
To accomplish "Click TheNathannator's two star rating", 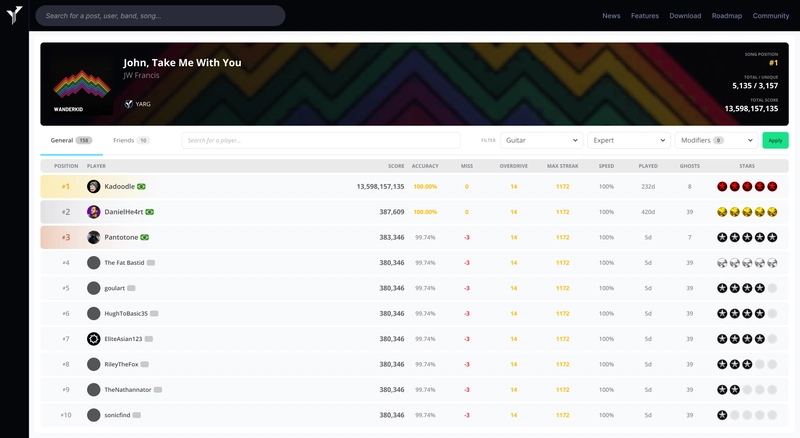I will tap(747, 390).
